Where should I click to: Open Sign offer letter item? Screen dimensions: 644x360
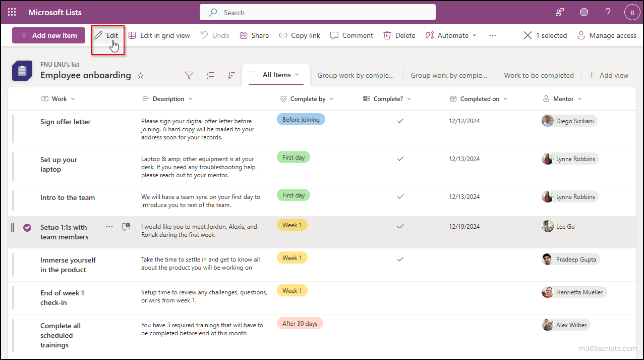66,122
